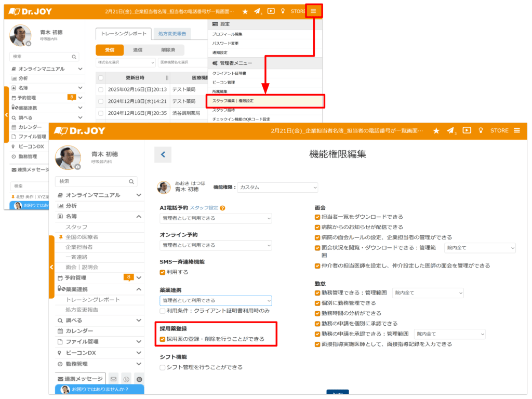Open the dropdown under オンライン予約
This screenshot has width=532, height=399.
coord(216,245)
